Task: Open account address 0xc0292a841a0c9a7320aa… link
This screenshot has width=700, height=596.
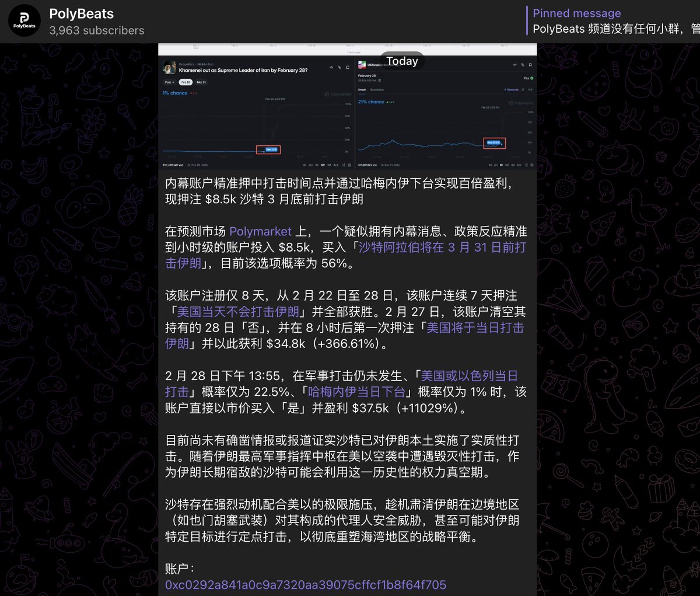Action: (x=306, y=585)
